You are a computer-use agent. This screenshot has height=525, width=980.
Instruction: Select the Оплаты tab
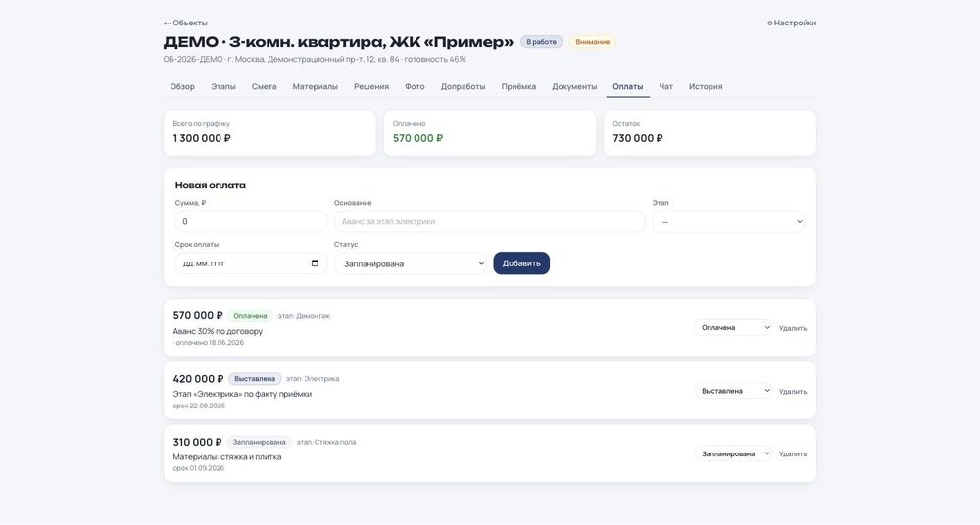click(627, 87)
